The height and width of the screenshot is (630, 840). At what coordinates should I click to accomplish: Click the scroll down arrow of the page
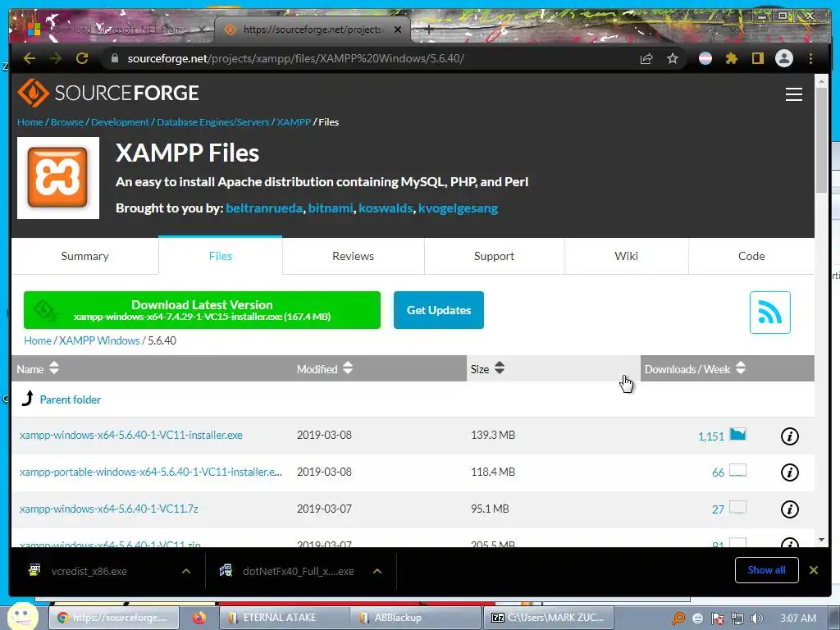(821, 540)
